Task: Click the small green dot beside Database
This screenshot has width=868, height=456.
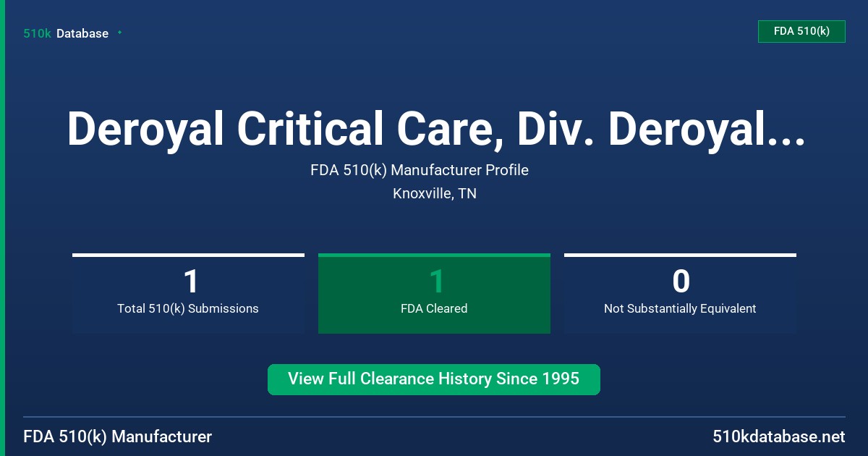Action: [x=119, y=33]
